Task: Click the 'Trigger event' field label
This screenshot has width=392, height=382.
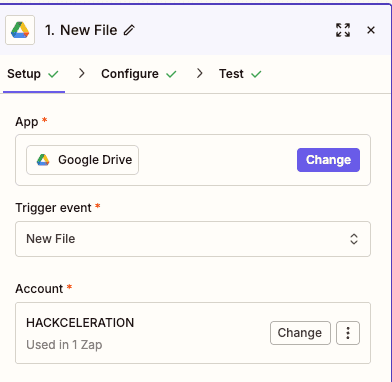Action: click(x=53, y=208)
